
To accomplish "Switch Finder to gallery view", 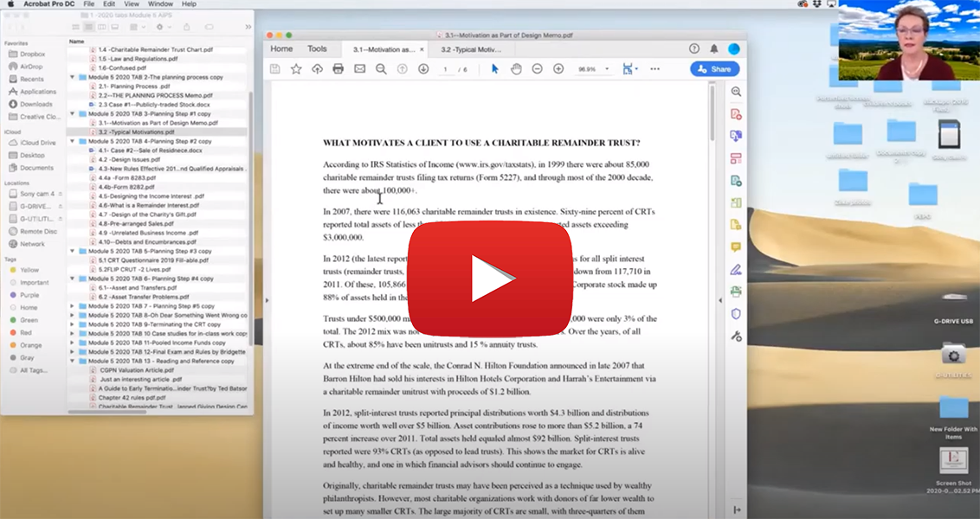I will [x=115, y=27].
